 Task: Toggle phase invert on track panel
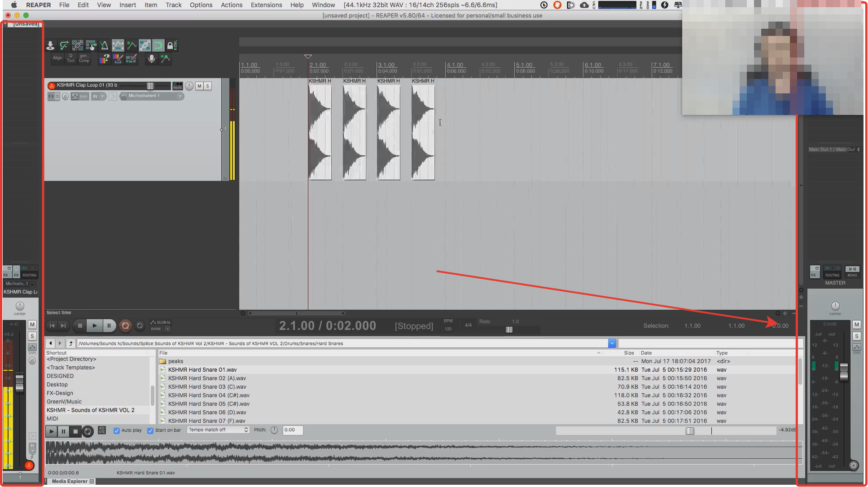66,97
